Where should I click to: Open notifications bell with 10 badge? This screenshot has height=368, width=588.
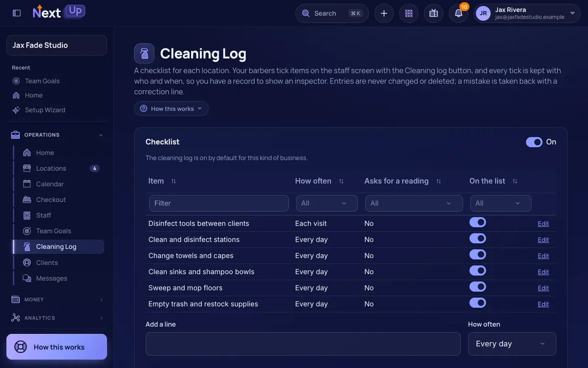pos(459,13)
